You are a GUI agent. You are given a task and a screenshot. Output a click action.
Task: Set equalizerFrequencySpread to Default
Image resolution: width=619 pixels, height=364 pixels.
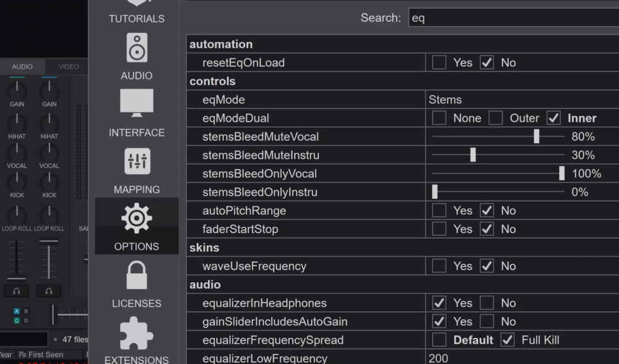tap(439, 340)
